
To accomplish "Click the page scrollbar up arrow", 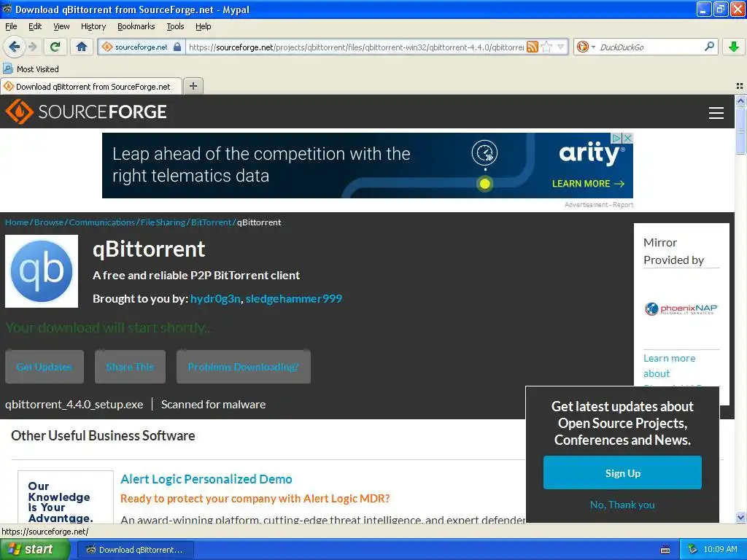I will pyautogui.click(x=740, y=101).
